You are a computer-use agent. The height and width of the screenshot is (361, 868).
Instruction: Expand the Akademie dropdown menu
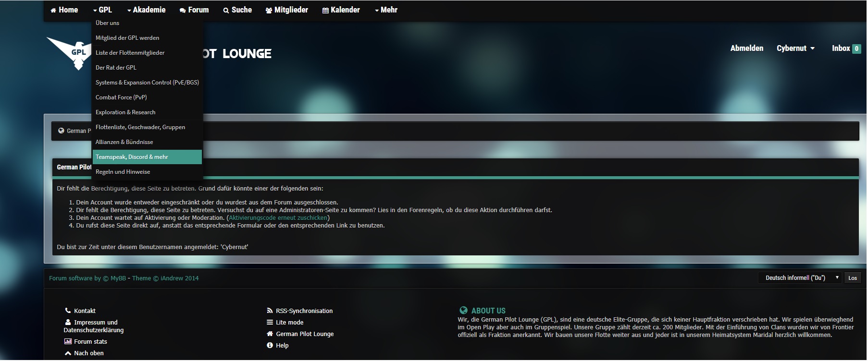(x=147, y=10)
